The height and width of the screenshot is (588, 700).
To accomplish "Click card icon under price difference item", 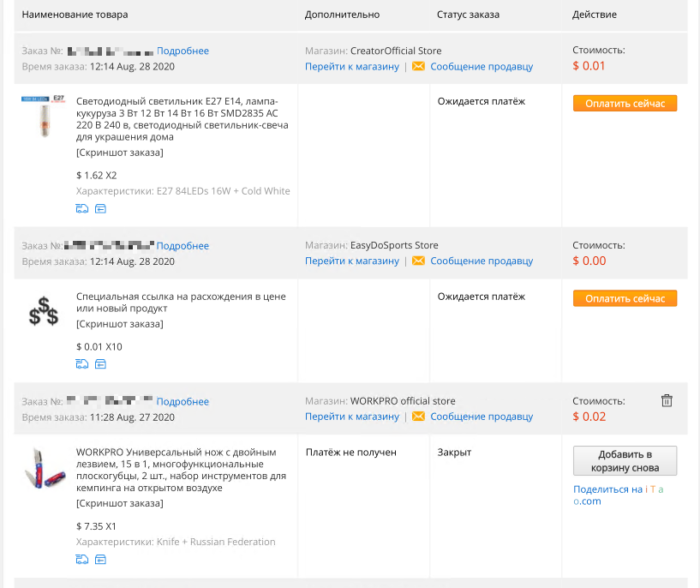I will pos(100,364).
